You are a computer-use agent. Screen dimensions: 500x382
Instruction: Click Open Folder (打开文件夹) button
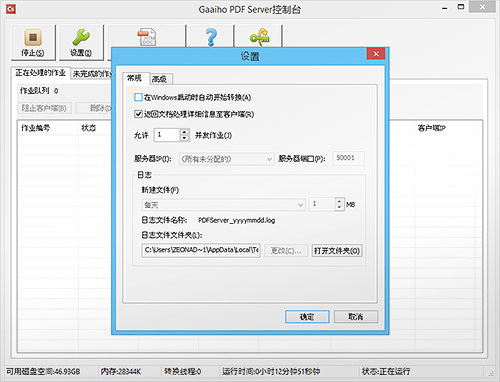(x=337, y=251)
